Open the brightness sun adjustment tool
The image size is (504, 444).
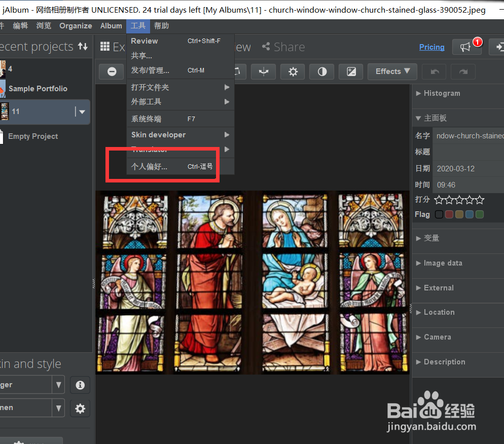pyautogui.click(x=293, y=71)
